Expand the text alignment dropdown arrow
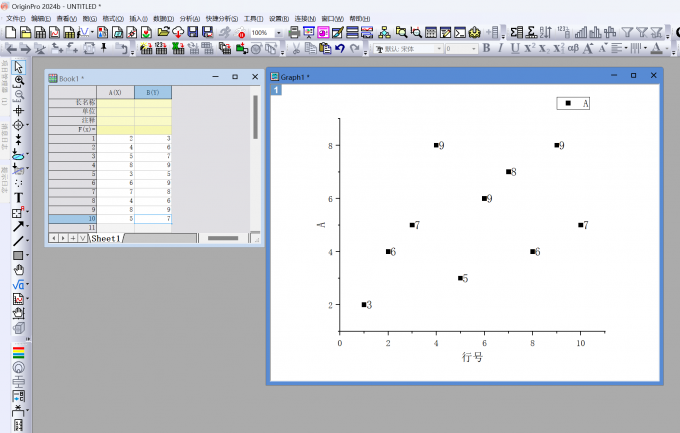Viewport: 680px width, 433px height. pos(626,48)
